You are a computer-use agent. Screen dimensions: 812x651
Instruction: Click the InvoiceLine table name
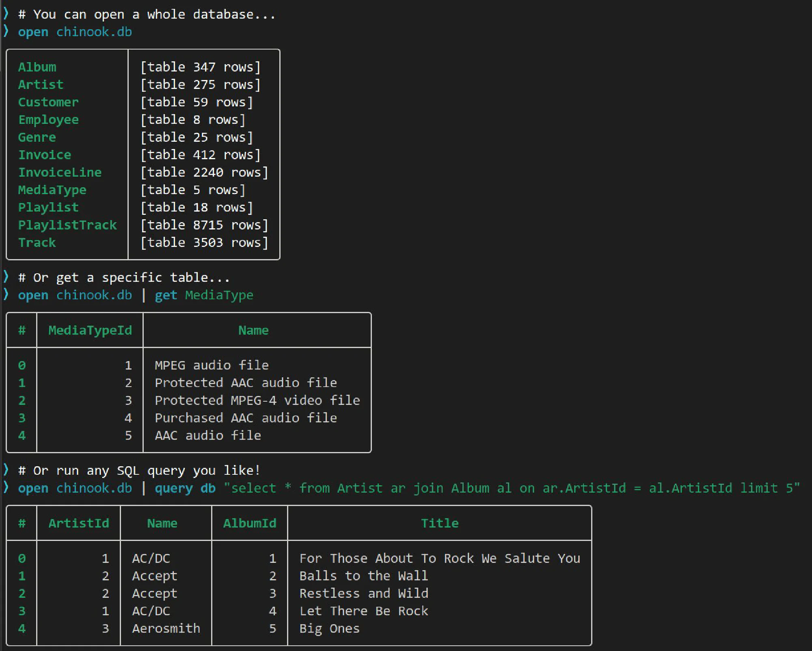pyautogui.click(x=60, y=172)
